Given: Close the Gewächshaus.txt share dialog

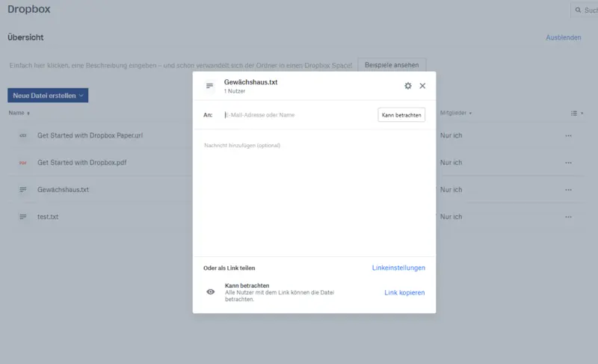Looking at the screenshot, I should pyautogui.click(x=422, y=86).
